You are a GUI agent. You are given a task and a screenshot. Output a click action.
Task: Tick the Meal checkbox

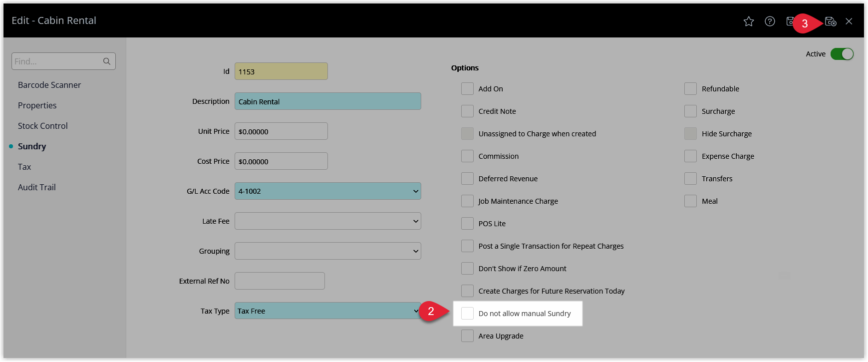690,201
